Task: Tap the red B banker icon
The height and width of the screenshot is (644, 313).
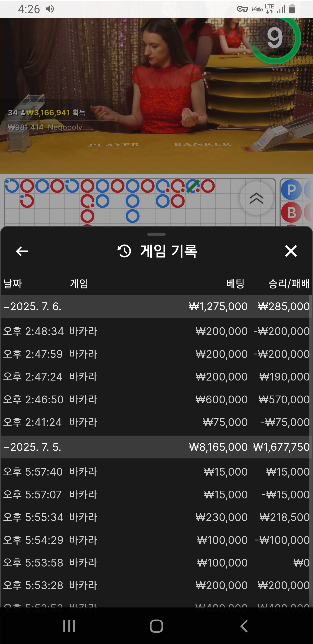Action: [291, 213]
